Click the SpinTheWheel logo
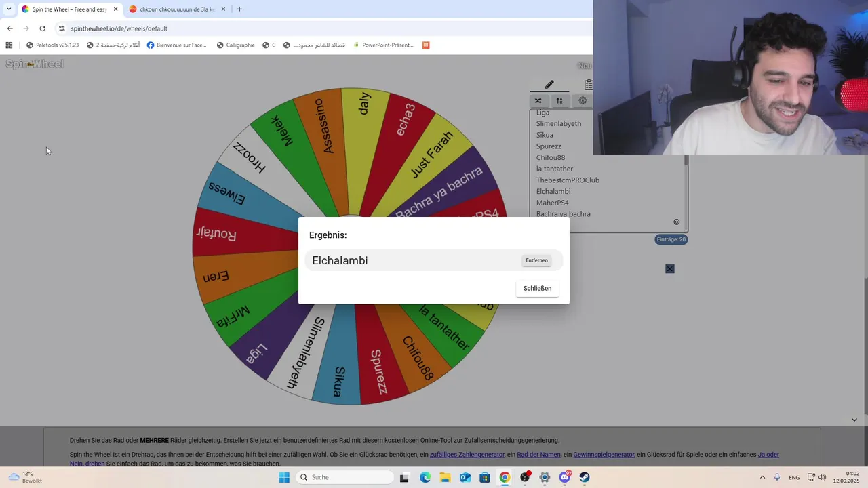Image resolution: width=868 pixels, height=488 pixels. point(35,64)
